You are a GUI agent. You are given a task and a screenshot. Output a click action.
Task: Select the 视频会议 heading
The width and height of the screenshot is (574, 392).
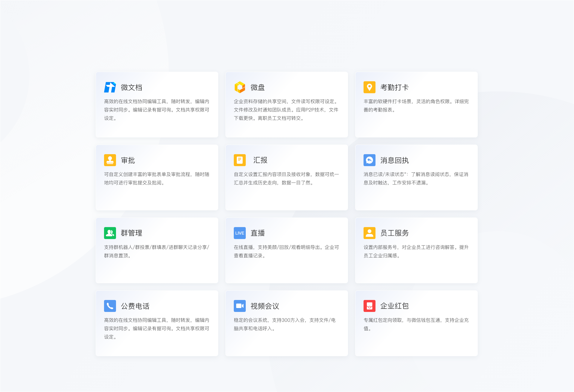[x=265, y=306]
